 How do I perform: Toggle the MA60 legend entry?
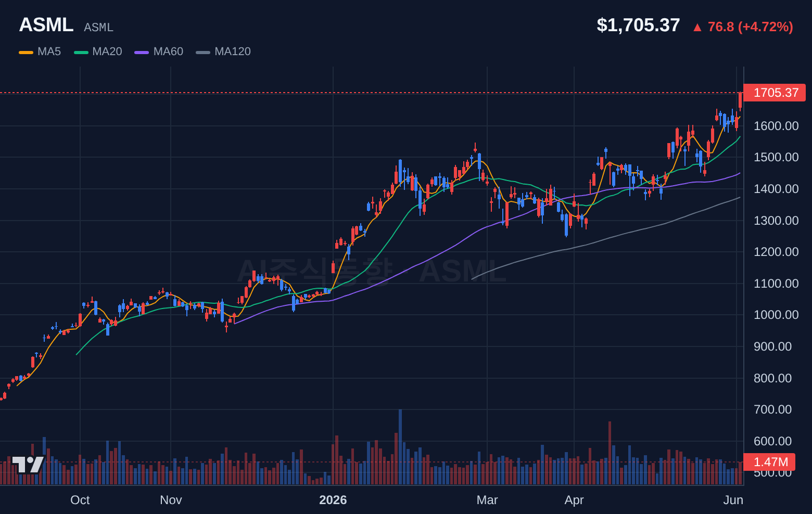(159, 52)
